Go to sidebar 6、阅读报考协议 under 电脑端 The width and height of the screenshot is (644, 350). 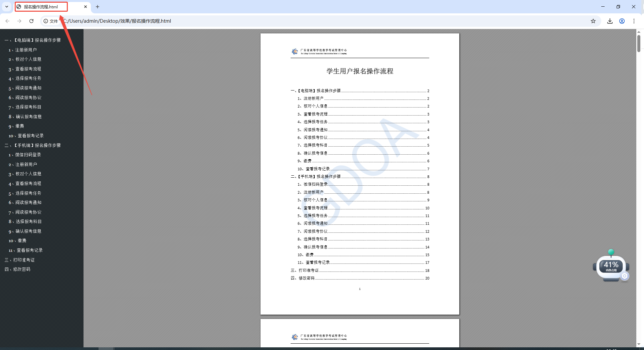click(x=25, y=98)
